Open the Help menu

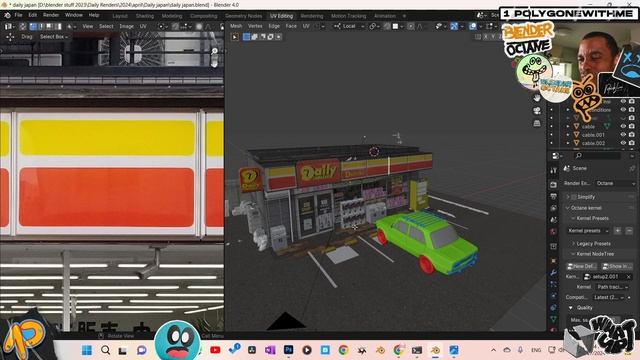94,15
